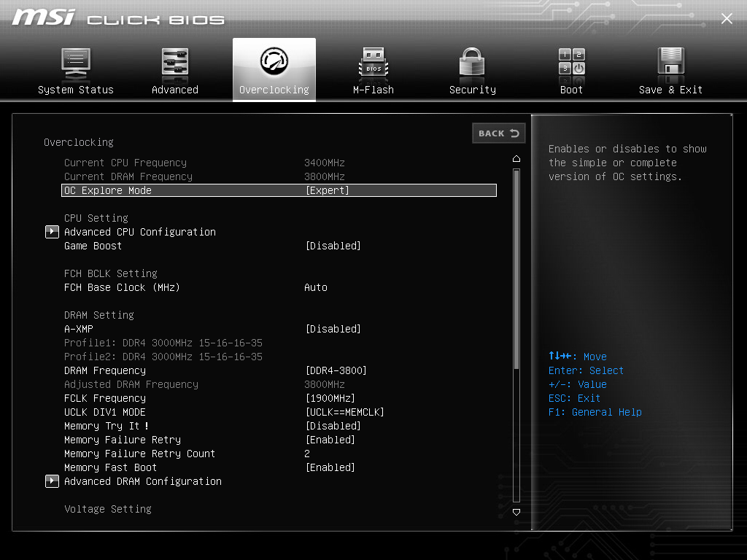Select the Memory Fast Boot label
747x560 pixels.
111,467
